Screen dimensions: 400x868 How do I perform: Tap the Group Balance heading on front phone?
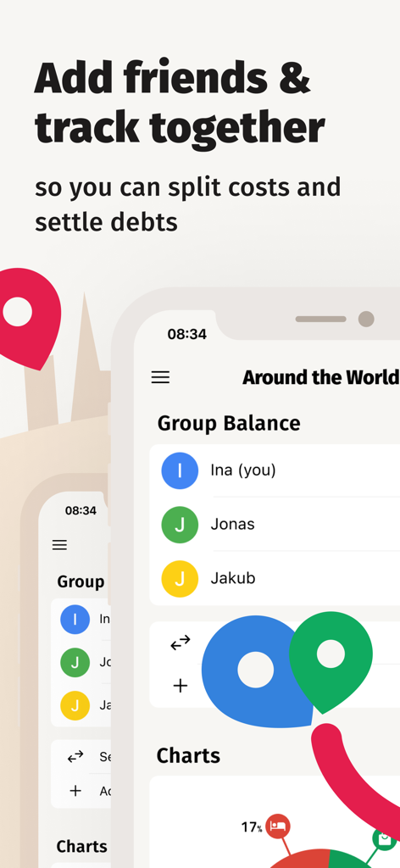tap(229, 424)
